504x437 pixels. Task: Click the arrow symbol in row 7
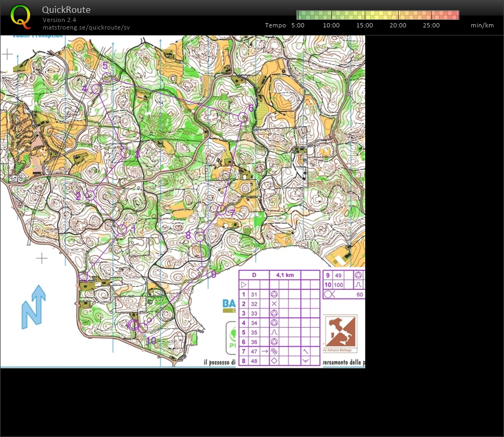(x=265, y=351)
